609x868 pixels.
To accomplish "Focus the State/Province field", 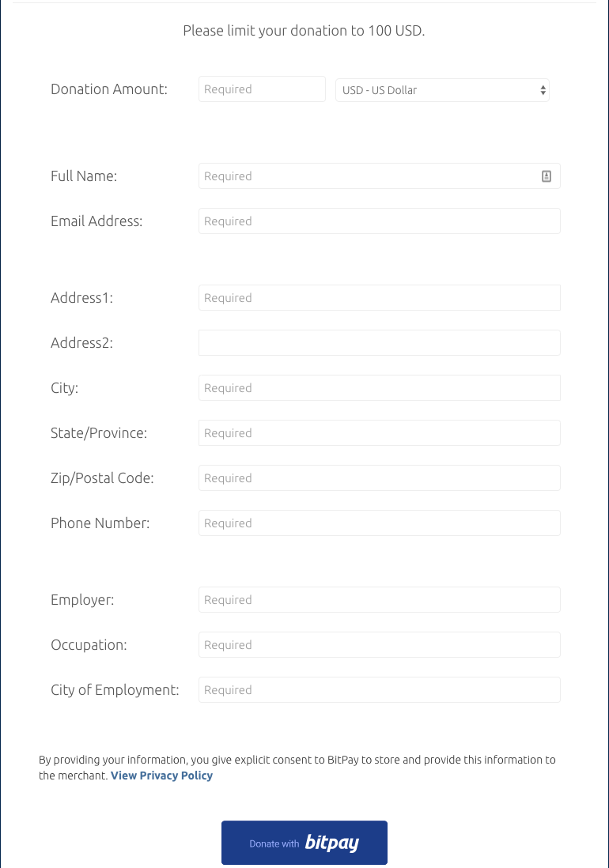I will (380, 433).
